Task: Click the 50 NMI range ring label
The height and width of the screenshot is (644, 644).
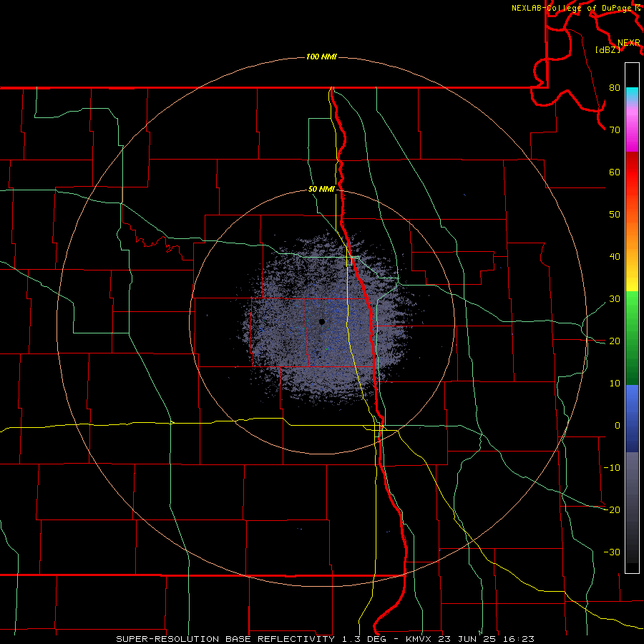Action: click(x=321, y=190)
